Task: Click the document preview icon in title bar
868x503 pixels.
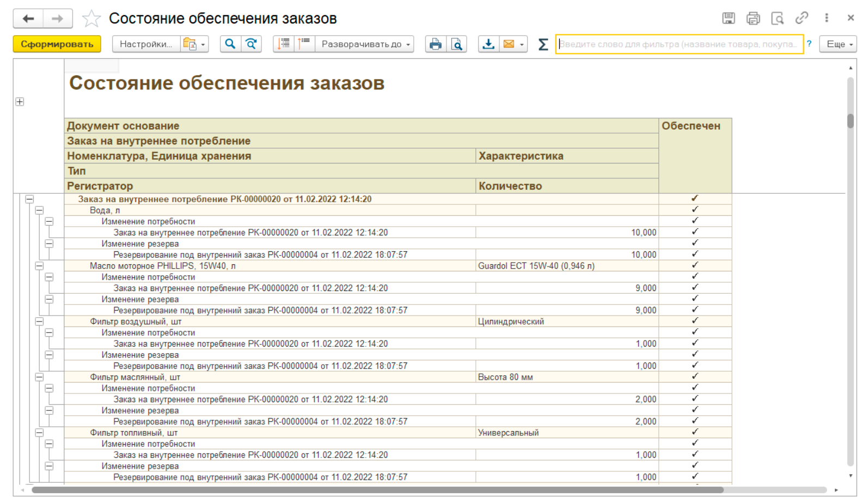Action: 778,18
